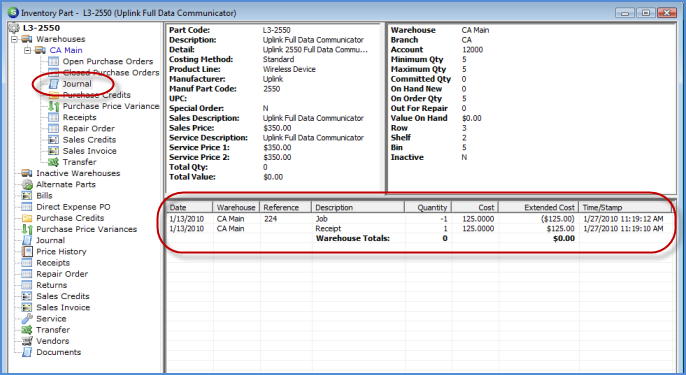686x375 pixels.
Task: Collapse the Warehouses tree node
Action: click(x=14, y=39)
